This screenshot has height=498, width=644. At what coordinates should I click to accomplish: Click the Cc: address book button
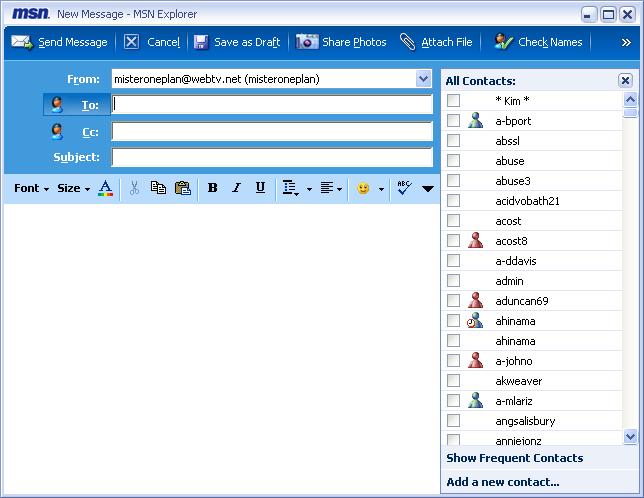[77, 132]
